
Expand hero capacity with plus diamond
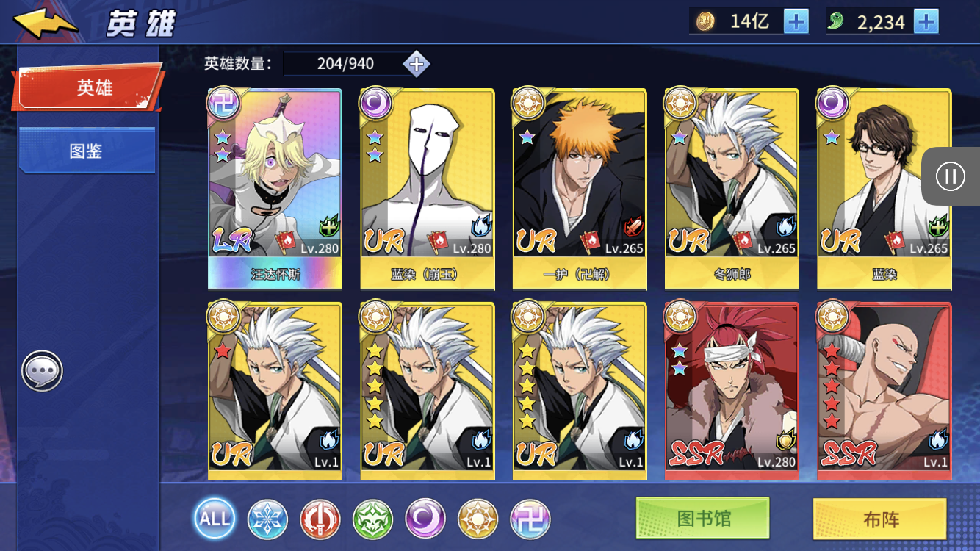pyautogui.click(x=417, y=64)
